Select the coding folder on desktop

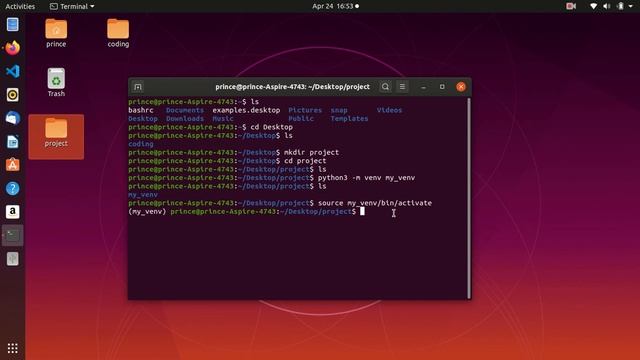point(118,33)
